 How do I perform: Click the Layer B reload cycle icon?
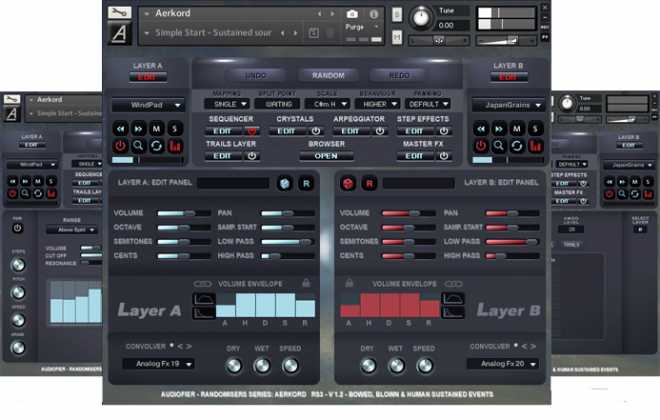[517, 146]
